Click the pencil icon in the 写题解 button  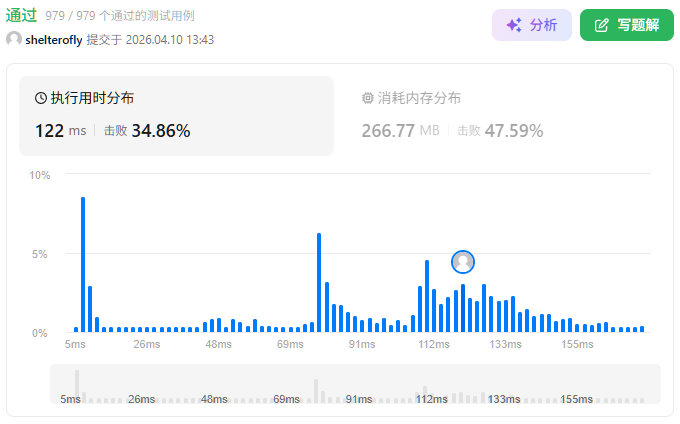[x=602, y=25]
